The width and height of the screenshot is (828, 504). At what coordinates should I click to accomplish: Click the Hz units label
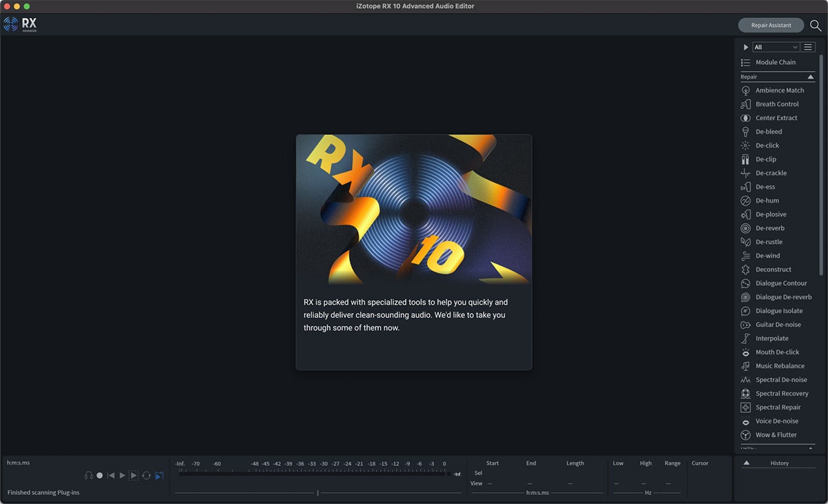(x=648, y=493)
